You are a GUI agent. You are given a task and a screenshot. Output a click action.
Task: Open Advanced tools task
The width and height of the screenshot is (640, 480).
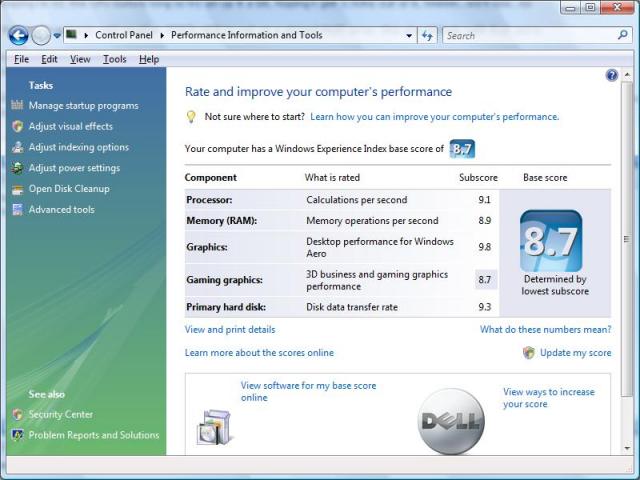point(62,210)
